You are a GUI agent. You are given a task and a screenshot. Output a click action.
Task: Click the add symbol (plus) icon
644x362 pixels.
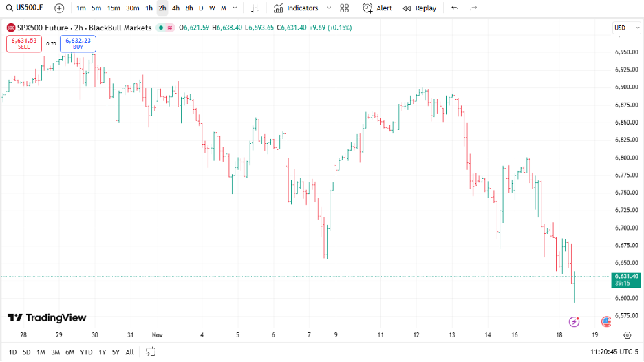pos(59,8)
